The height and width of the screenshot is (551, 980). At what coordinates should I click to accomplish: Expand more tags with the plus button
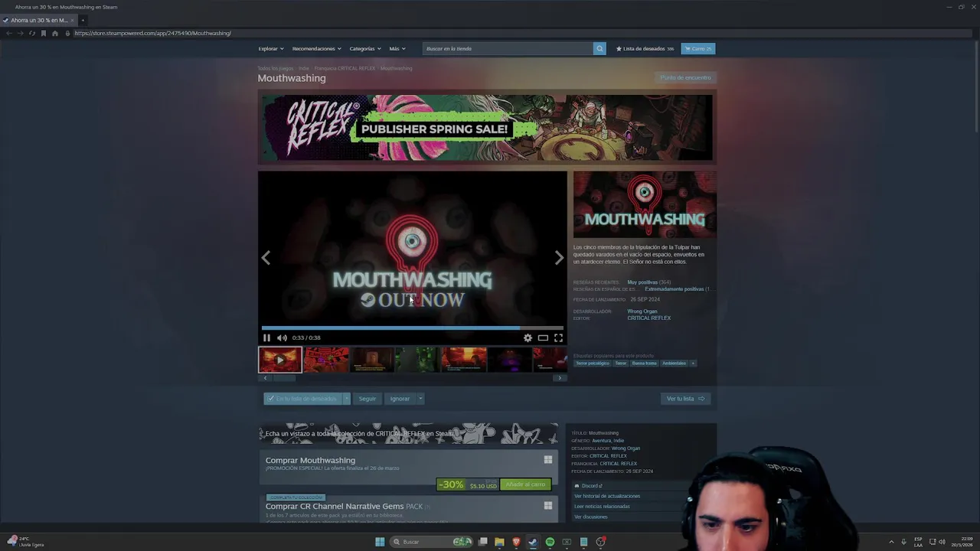tap(693, 364)
